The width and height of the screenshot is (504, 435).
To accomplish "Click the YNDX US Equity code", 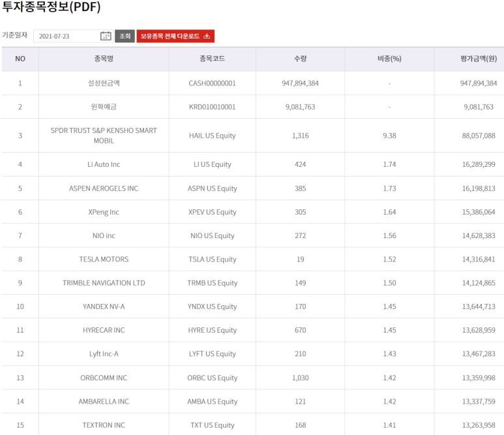I will coord(212,307).
